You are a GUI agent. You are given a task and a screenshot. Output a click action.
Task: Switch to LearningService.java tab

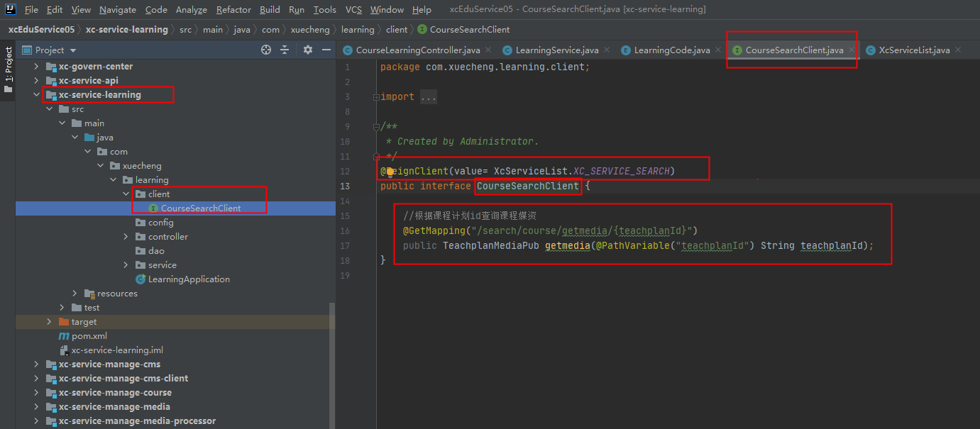[557, 50]
